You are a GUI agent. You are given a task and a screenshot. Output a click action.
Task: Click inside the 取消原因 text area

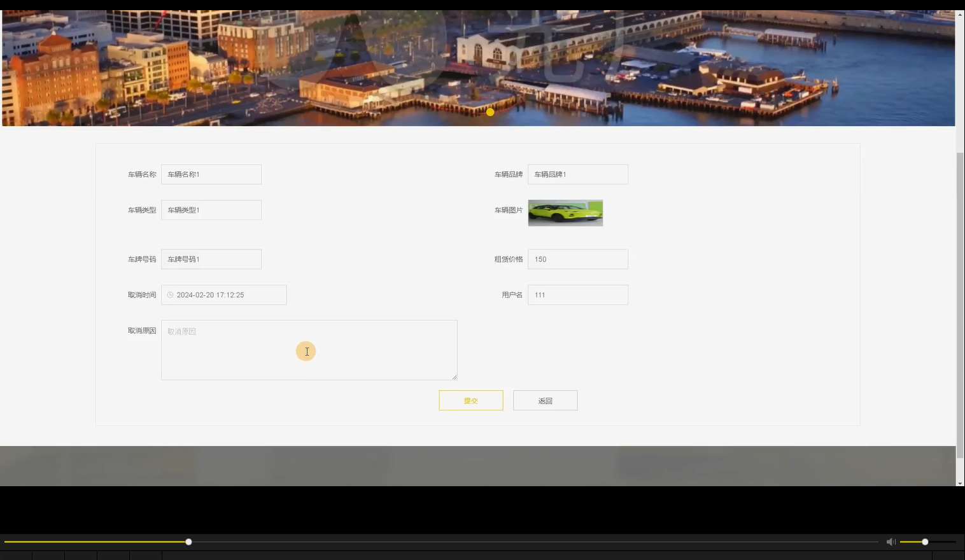coord(309,350)
